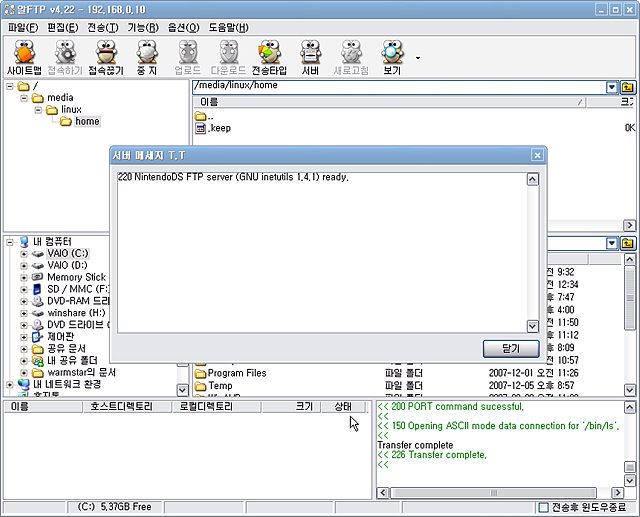The height and width of the screenshot is (517, 640).
Task: Click the 접속끊기 disconnect toolbar icon
Action: (x=106, y=58)
